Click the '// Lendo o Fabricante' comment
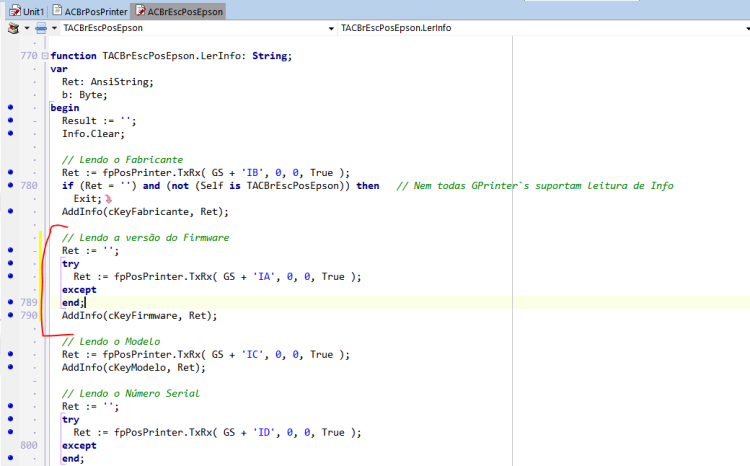This screenshot has width=750, height=466. coord(122,160)
